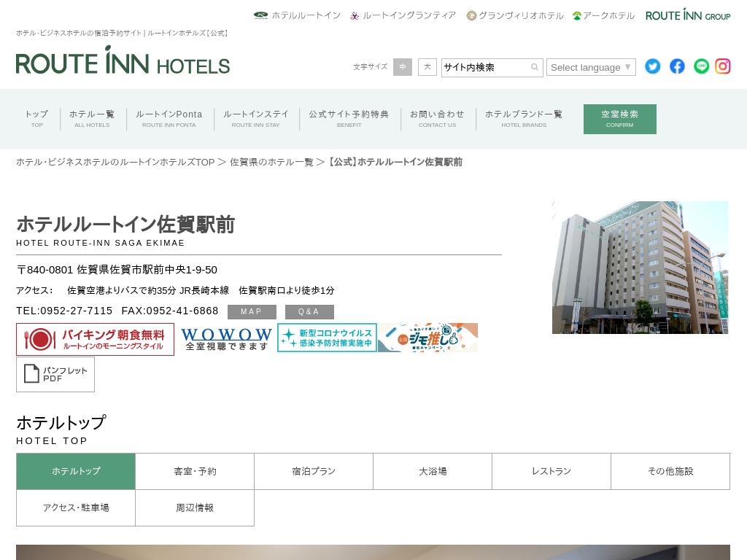Open the Twitter social icon
The image size is (747, 560).
coord(653,66)
